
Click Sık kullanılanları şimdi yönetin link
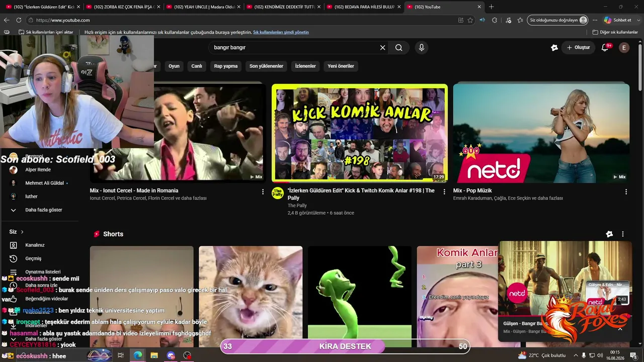click(x=281, y=32)
